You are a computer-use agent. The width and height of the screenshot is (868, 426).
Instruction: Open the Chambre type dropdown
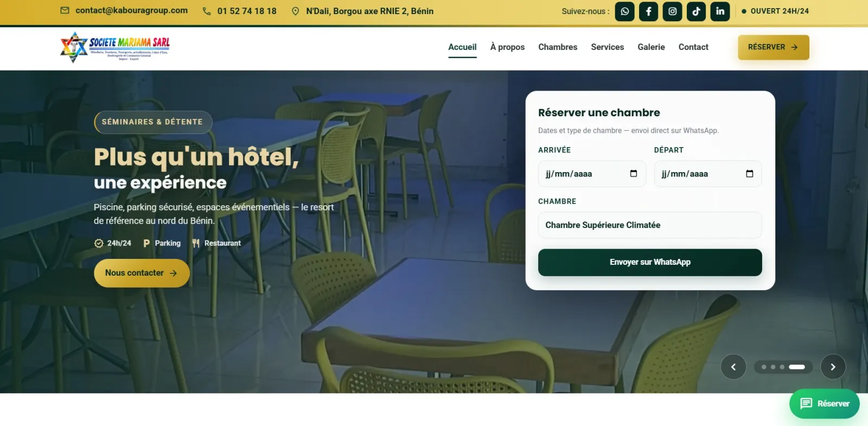(650, 225)
